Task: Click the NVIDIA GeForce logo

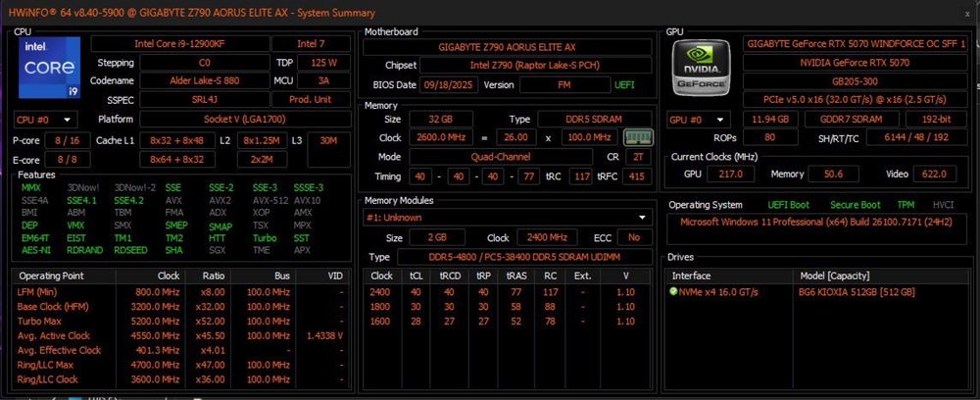Action: click(702, 68)
